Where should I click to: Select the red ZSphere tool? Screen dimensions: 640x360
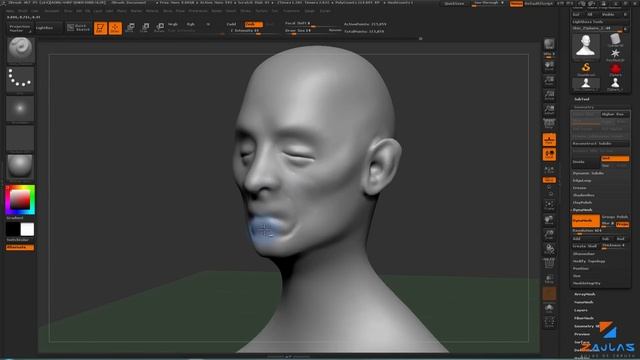(615, 69)
